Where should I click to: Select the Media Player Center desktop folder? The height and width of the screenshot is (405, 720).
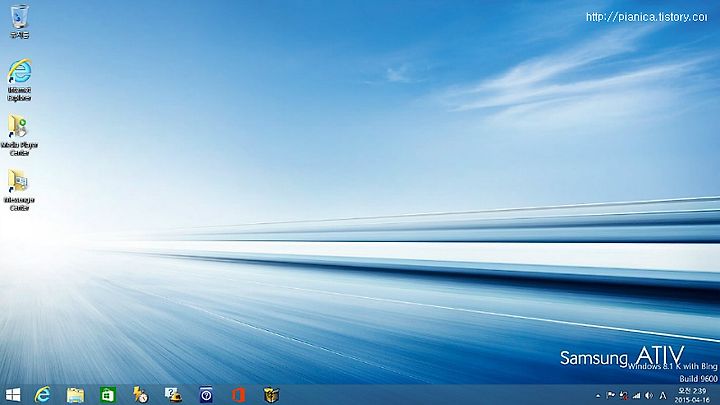19,135
